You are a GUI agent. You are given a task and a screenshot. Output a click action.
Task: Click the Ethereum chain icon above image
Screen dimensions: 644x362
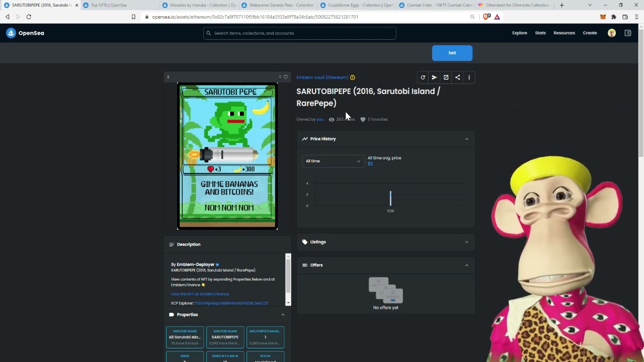168,77
